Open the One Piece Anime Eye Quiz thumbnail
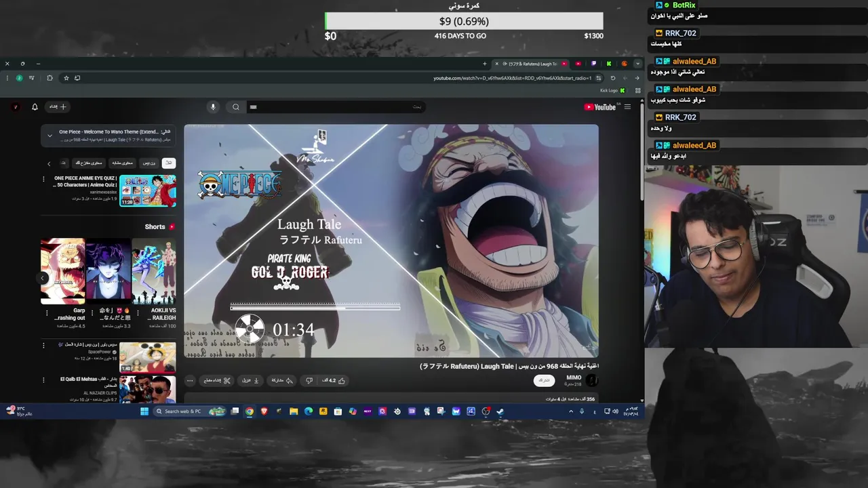The image size is (868, 488). pos(148,190)
